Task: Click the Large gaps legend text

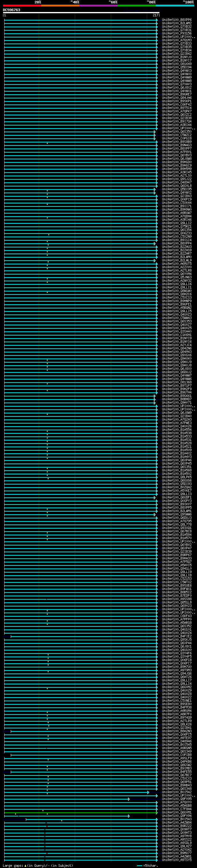Action: [38, 865]
